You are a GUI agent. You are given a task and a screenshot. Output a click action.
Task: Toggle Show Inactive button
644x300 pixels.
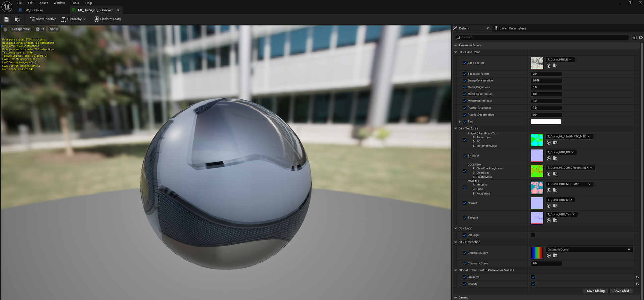click(43, 19)
